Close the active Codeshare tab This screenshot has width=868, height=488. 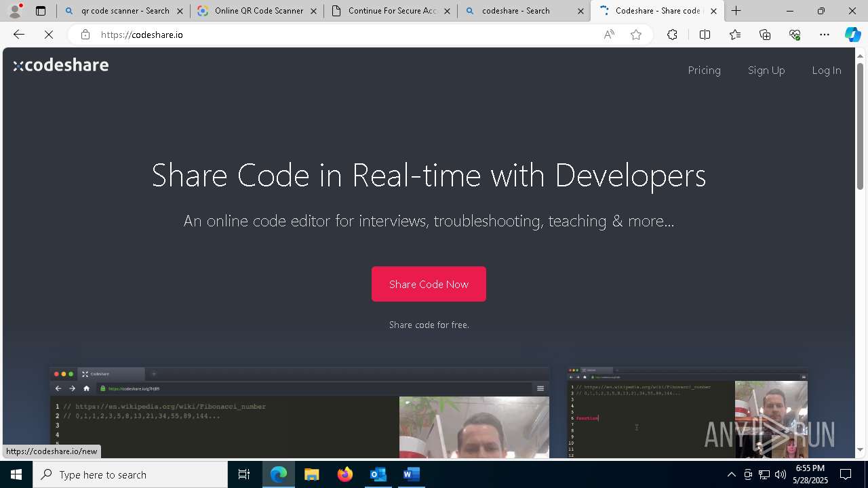(x=713, y=11)
